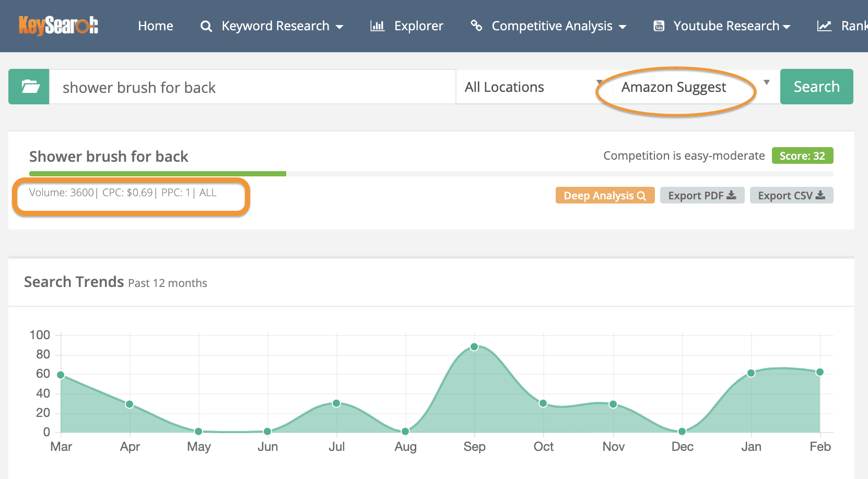Open the All Locations dropdown

[x=531, y=87]
